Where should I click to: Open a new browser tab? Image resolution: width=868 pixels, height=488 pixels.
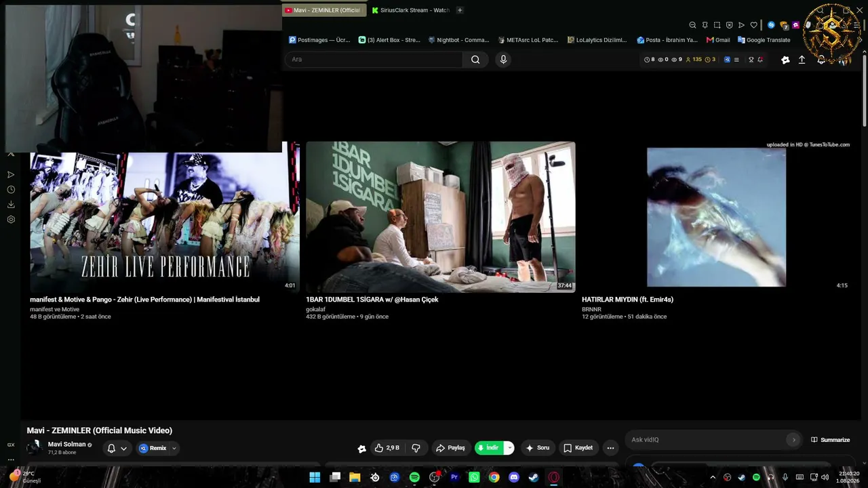point(460,10)
